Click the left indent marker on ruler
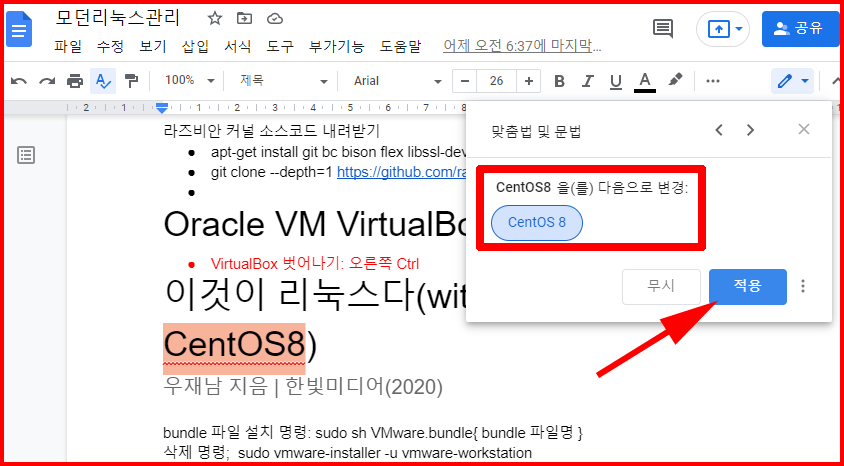Image resolution: width=844 pixels, height=466 pixels. point(161,108)
